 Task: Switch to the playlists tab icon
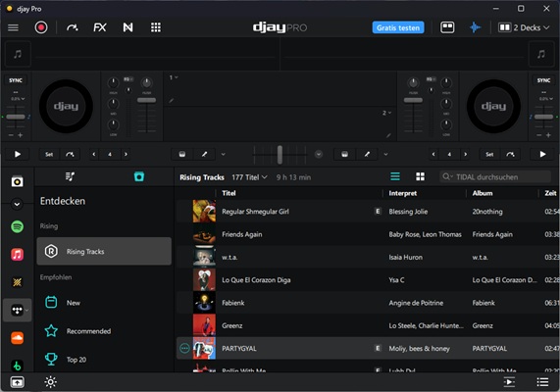[70, 176]
